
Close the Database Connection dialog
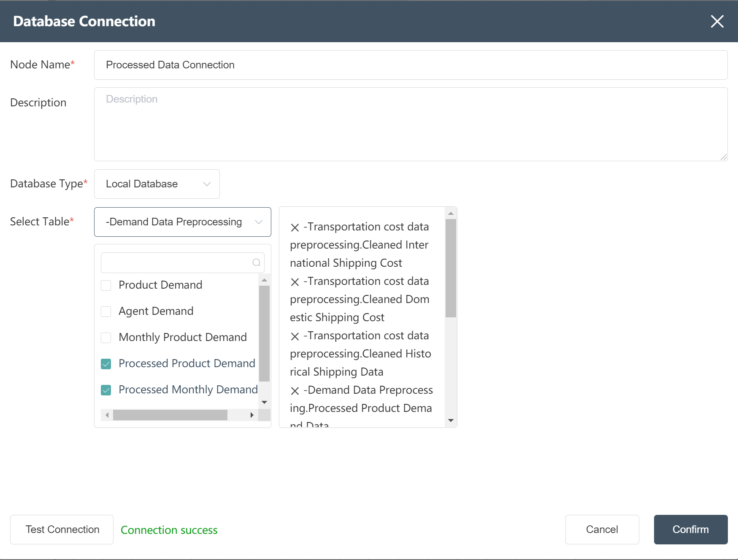(717, 22)
